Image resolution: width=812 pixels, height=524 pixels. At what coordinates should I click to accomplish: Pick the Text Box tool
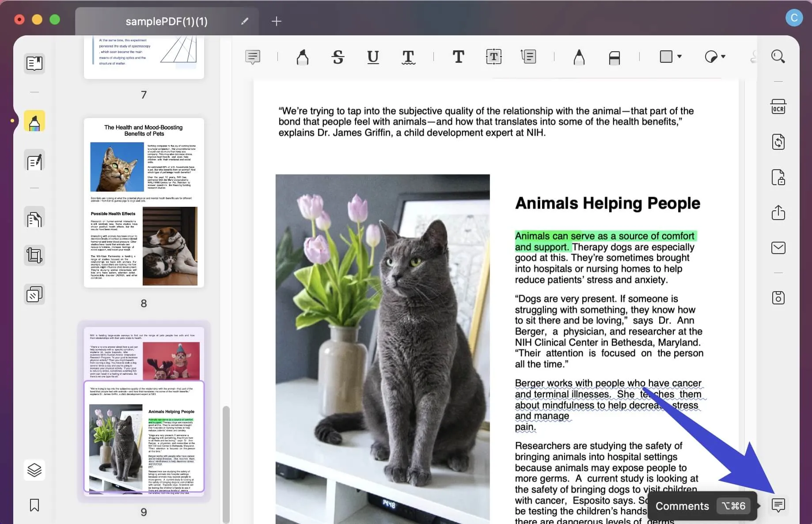[493, 57]
